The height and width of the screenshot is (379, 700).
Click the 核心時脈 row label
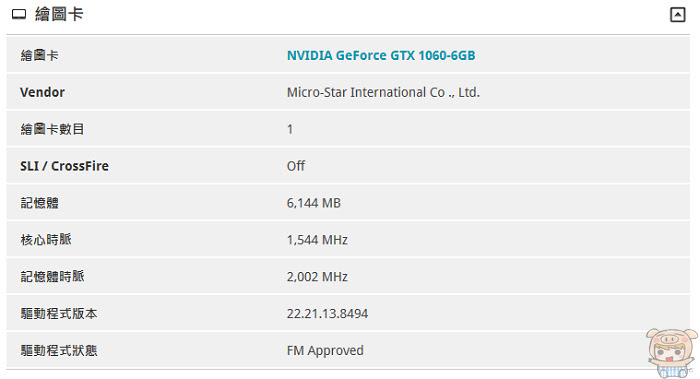pyautogui.click(x=46, y=240)
